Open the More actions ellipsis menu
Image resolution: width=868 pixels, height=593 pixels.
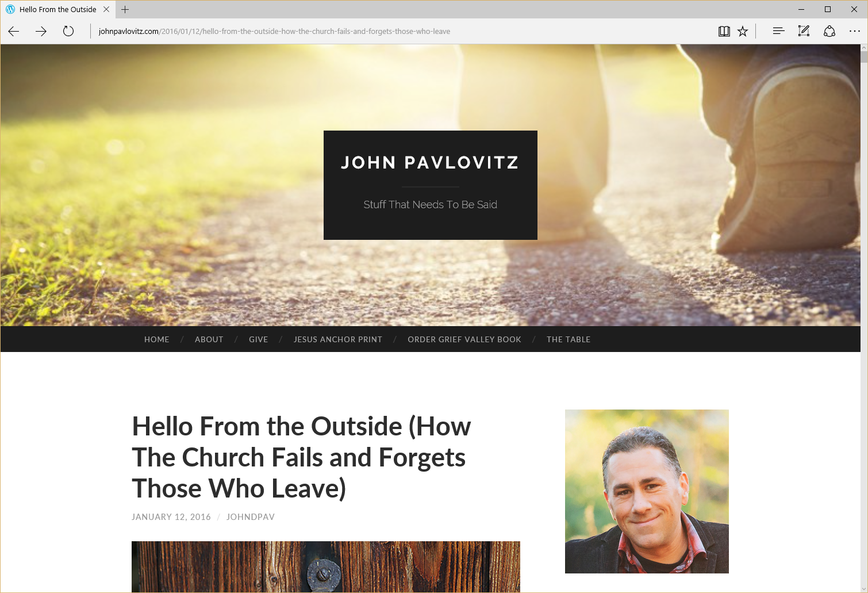(855, 31)
